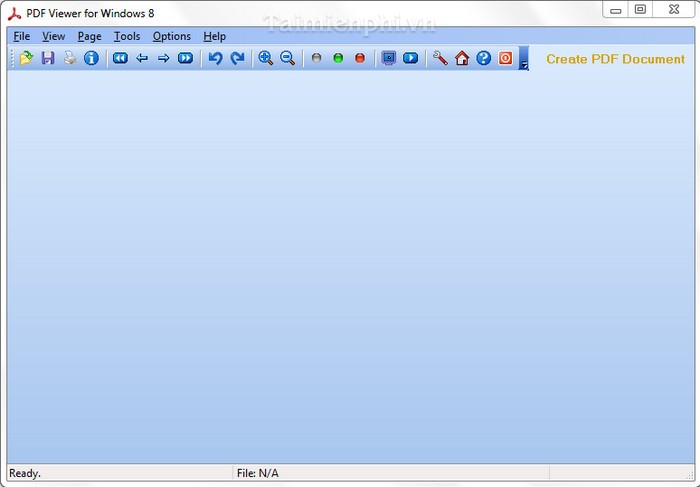
Task: Rotate the page counterclockwise
Action: (216, 58)
